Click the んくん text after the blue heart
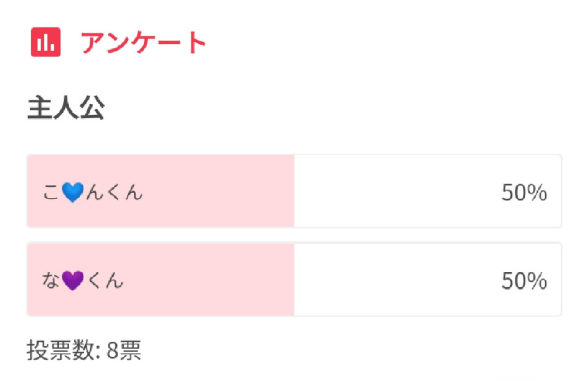Screen dimensions: 588x381 (114, 192)
